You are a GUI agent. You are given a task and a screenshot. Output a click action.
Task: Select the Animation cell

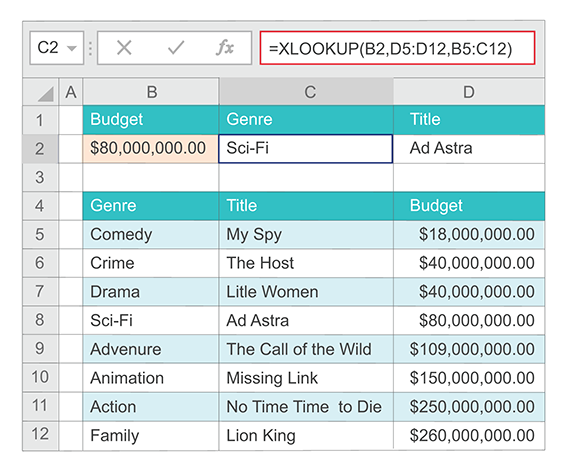151,378
